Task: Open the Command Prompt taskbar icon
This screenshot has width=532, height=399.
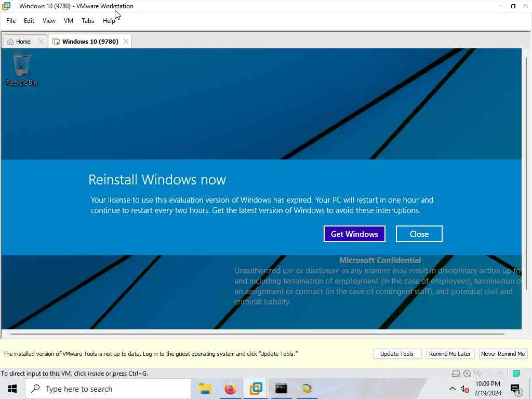Action: (x=281, y=389)
